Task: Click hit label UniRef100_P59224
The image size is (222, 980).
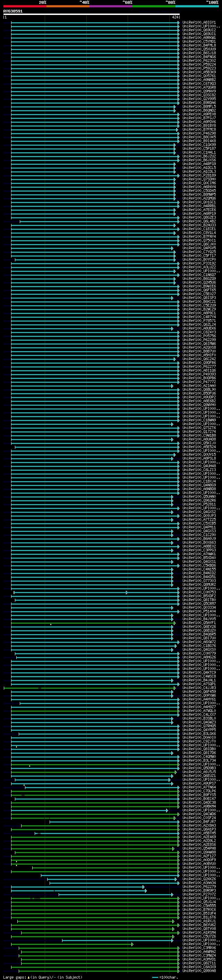Action: click(199, 64)
